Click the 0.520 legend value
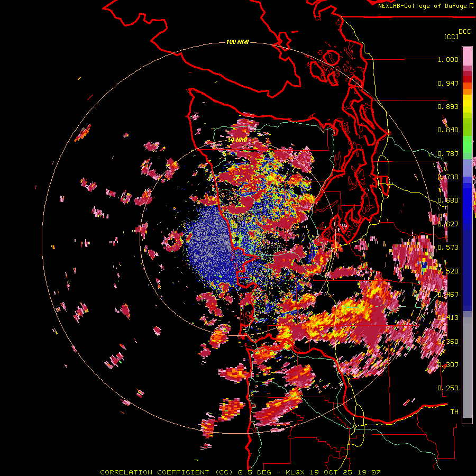 click(x=448, y=271)
